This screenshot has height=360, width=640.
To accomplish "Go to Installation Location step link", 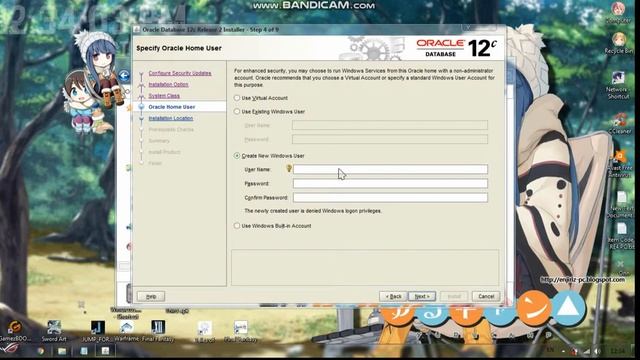I will tap(171, 118).
